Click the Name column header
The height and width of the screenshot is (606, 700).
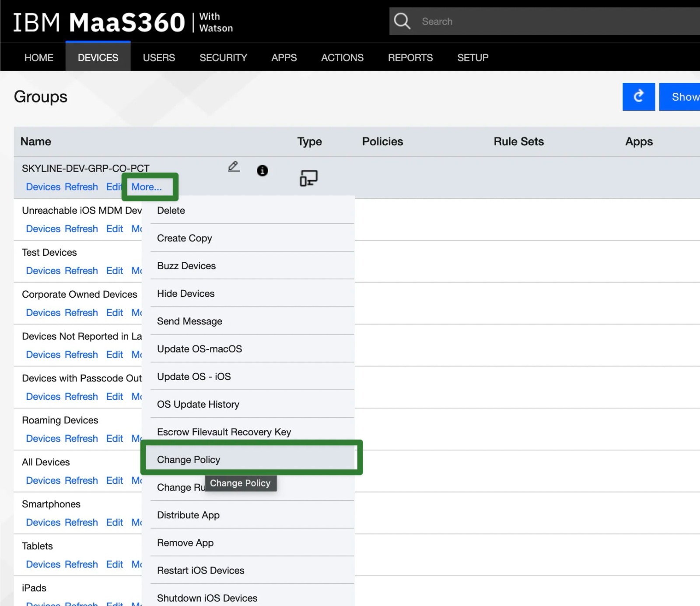coord(36,141)
